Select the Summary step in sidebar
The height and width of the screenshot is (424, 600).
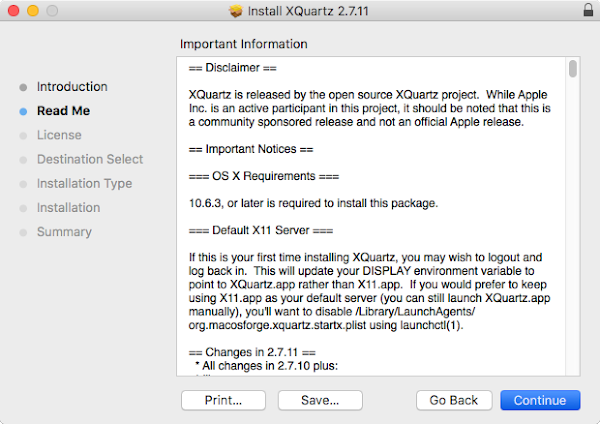click(x=64, y=232)
